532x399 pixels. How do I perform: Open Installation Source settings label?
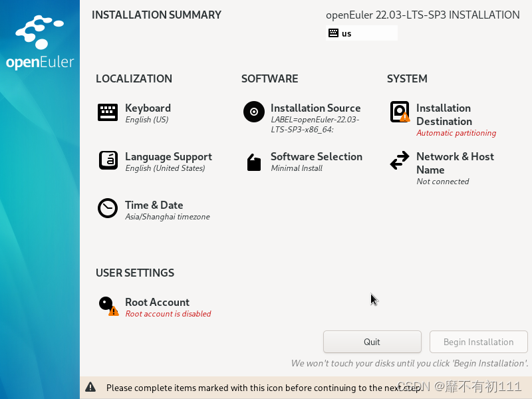315,108
